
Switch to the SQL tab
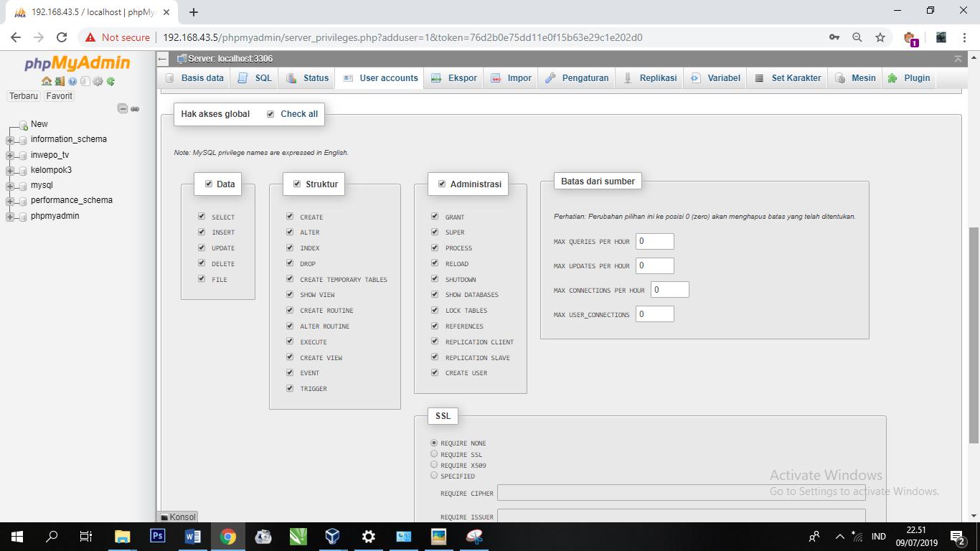point(255,78)
